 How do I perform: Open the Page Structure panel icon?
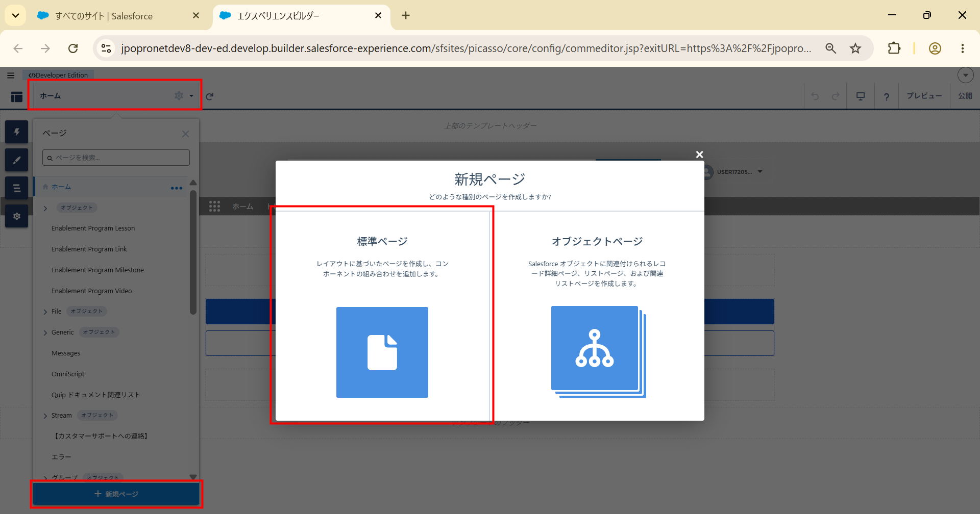point(16,188)
